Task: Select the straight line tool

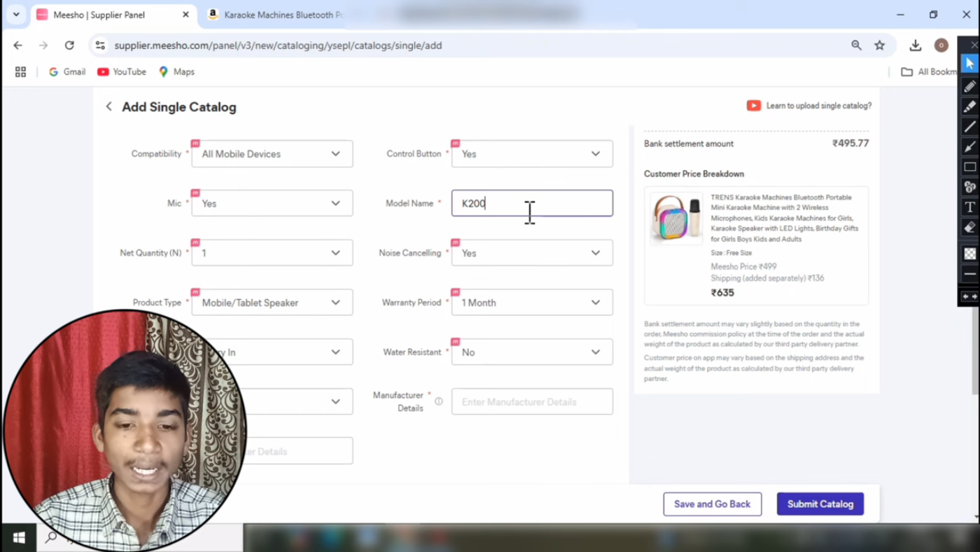Action: 969,127
